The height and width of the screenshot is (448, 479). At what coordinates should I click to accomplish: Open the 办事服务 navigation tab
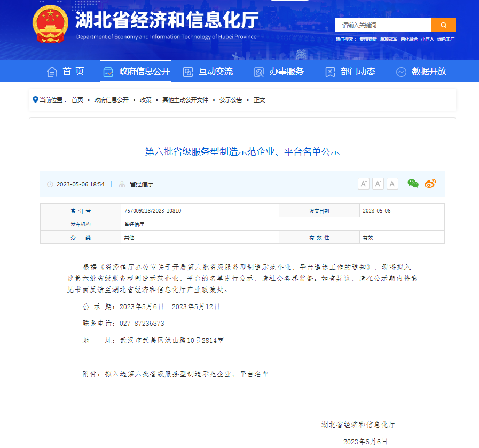click(x=279, y=72)
